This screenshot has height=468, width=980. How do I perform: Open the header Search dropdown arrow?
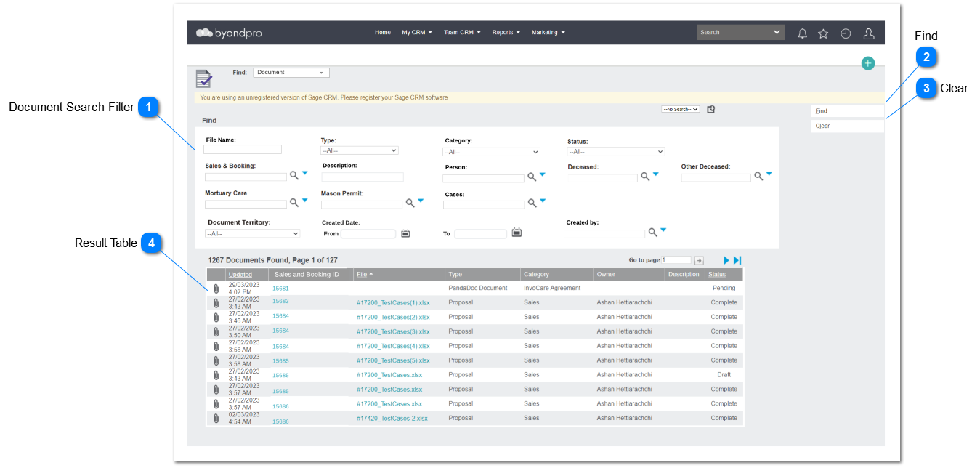pyautogui.click(x=777, y=33)
